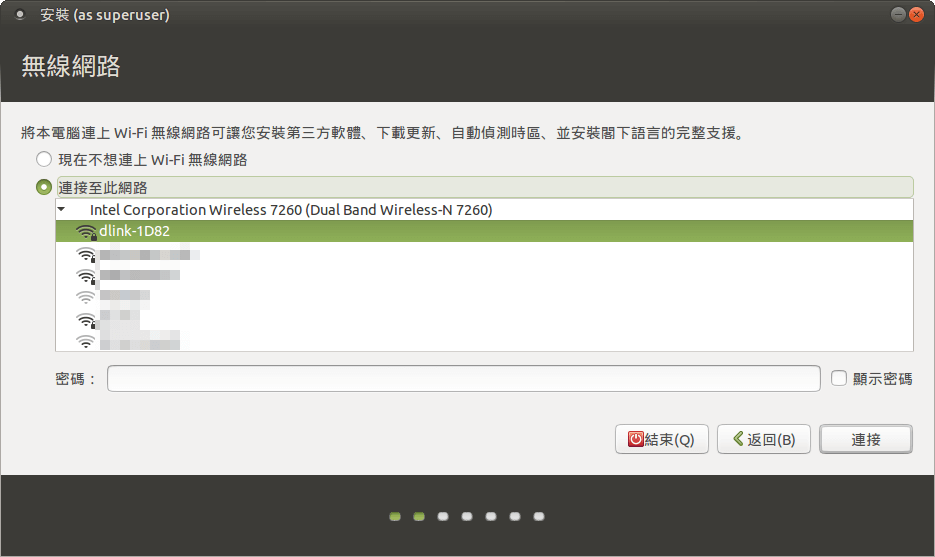Click the 密碼 password input field
This screenshot has width=935, height=557.
(464, 379)
